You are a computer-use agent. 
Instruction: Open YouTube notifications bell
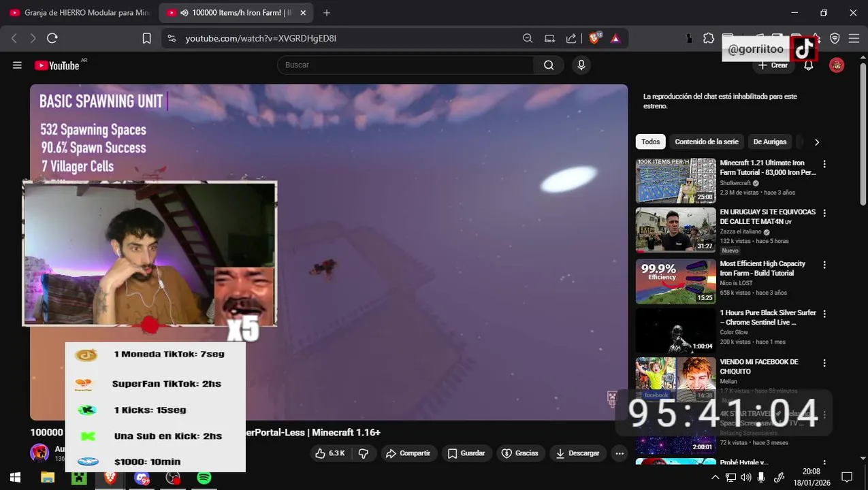pyautogui.click(x=809, y=65)
